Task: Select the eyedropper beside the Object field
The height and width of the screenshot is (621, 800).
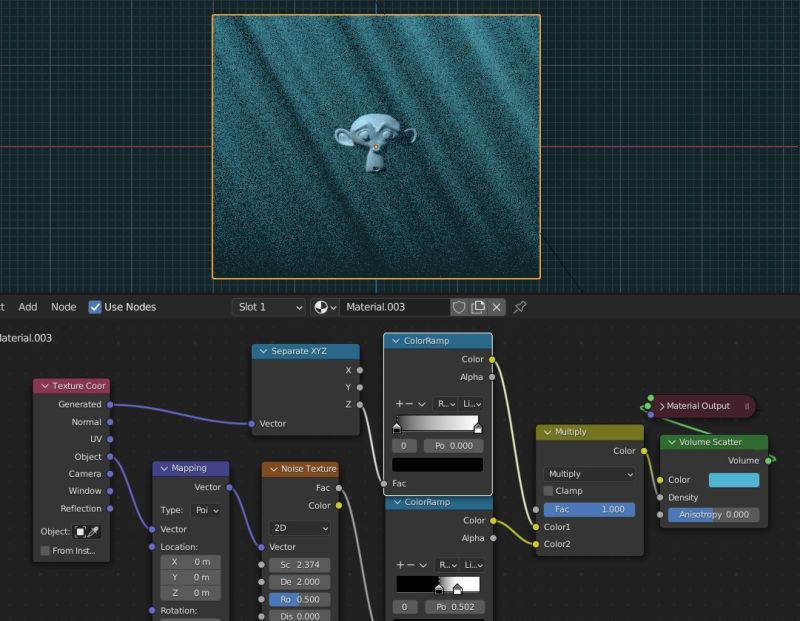Action: [x=93, y=531]
